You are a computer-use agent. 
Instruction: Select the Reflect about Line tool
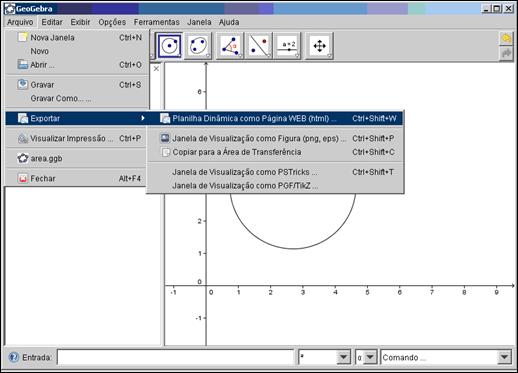pyautogui.click(x=259, y=46)
